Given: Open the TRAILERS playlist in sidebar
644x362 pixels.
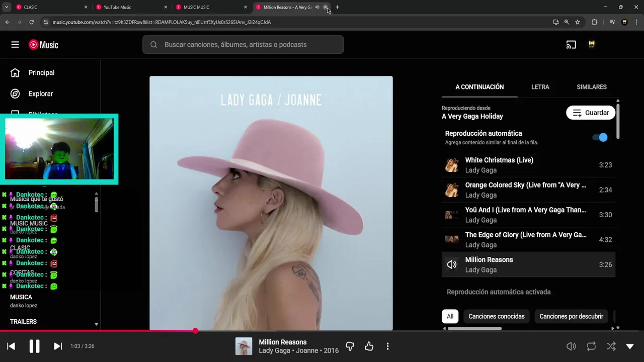Looking at the screenshot, I should [x=23, y=321].
